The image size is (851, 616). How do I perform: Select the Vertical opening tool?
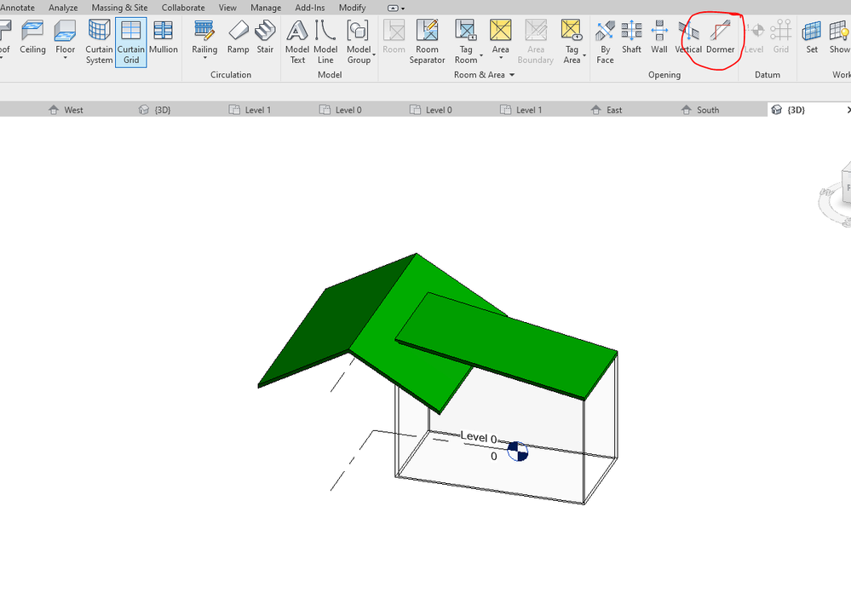point(688,37)
